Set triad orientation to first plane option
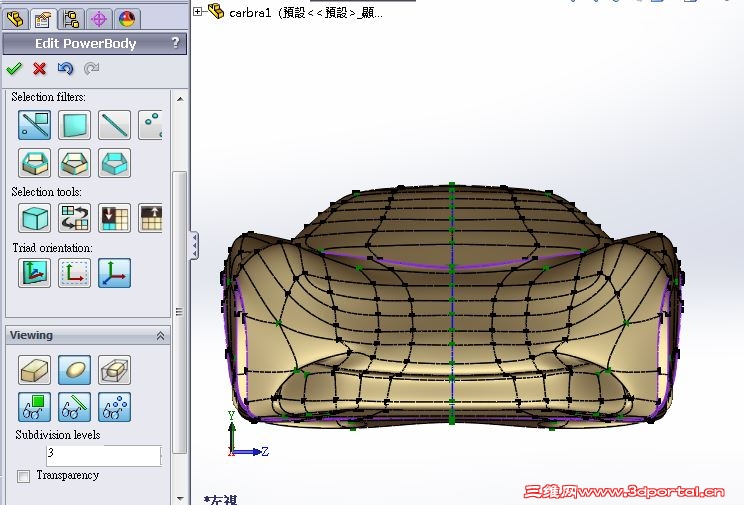 point(35,273)
